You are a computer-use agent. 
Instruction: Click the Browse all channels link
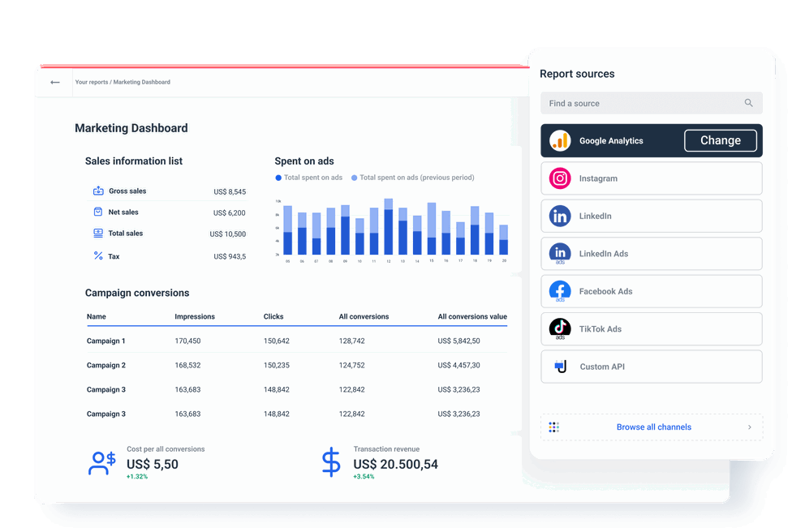point(653,427)
